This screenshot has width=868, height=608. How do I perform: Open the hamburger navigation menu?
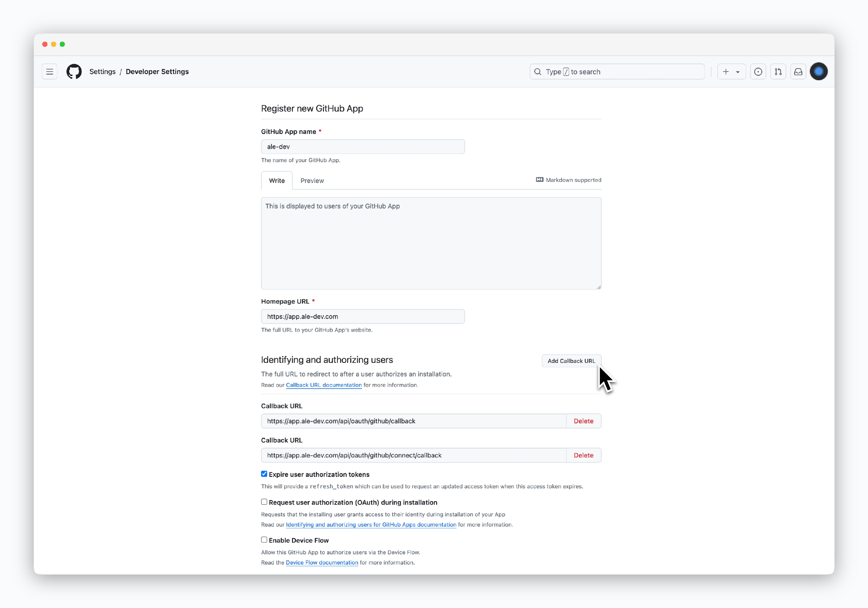[x=50, y=72]
